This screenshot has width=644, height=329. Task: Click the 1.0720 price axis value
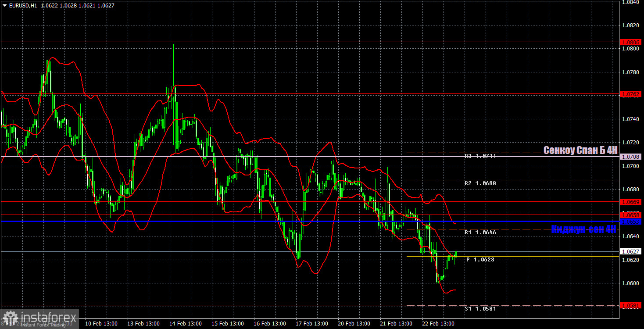[630, 143]
